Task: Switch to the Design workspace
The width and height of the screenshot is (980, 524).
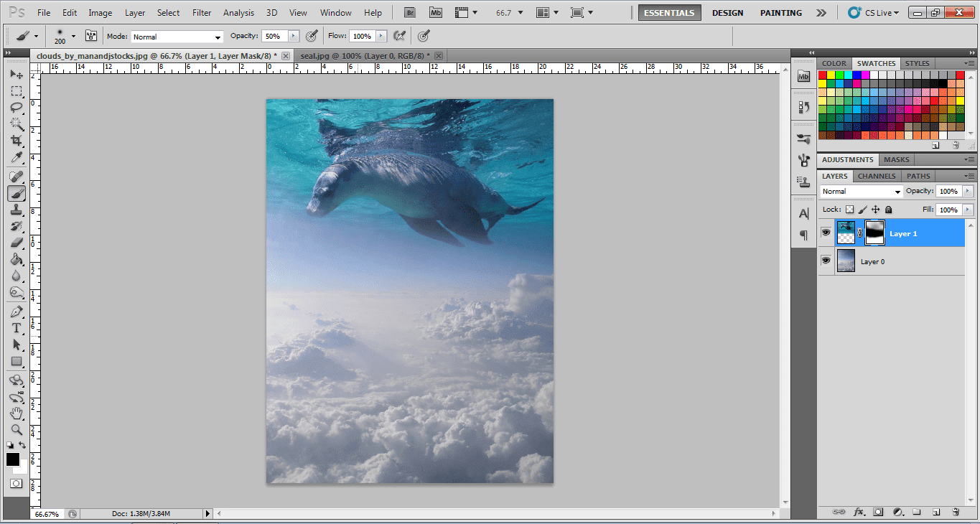Action: tap(728, 13)
